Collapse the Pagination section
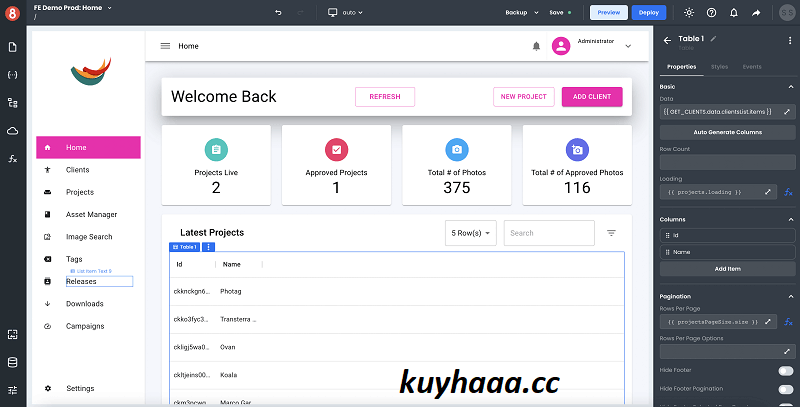 (790, 296)
